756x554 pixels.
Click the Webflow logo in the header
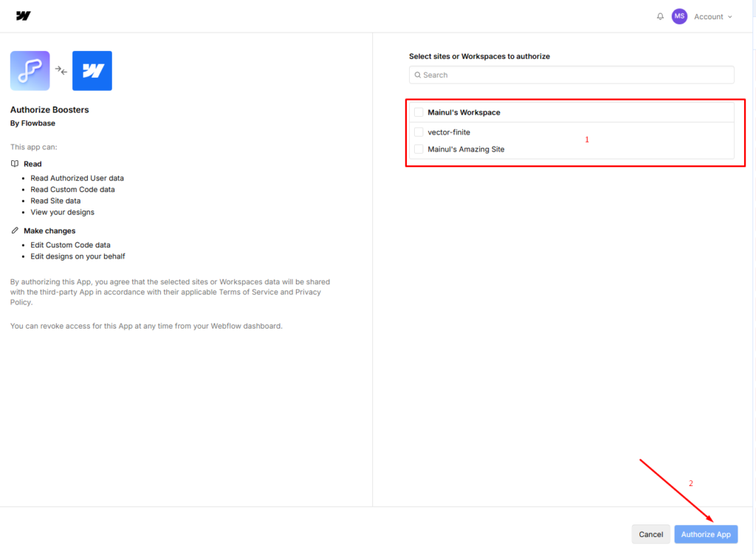point(24,16)
